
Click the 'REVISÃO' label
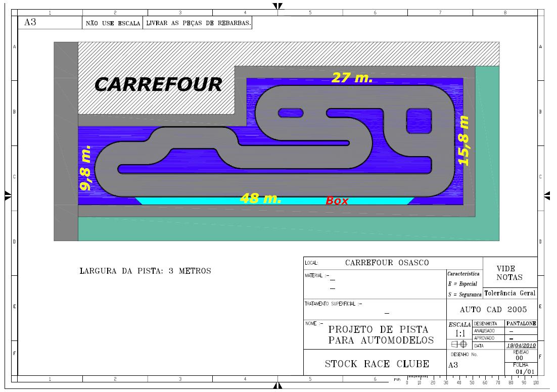[x=521, y=352]
